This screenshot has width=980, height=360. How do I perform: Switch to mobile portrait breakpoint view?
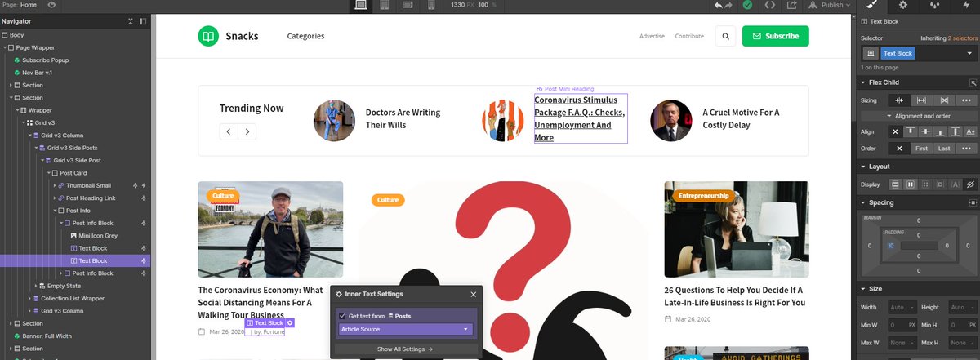coord(431,5)
